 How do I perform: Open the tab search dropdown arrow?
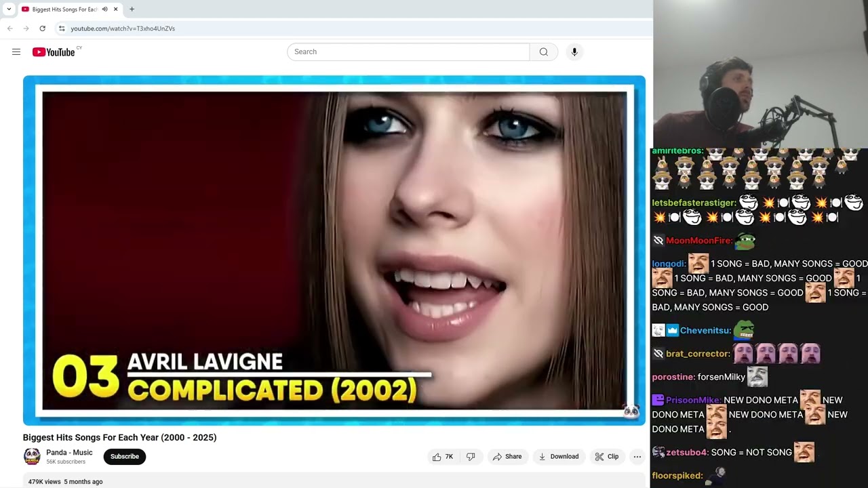point(9,9)
